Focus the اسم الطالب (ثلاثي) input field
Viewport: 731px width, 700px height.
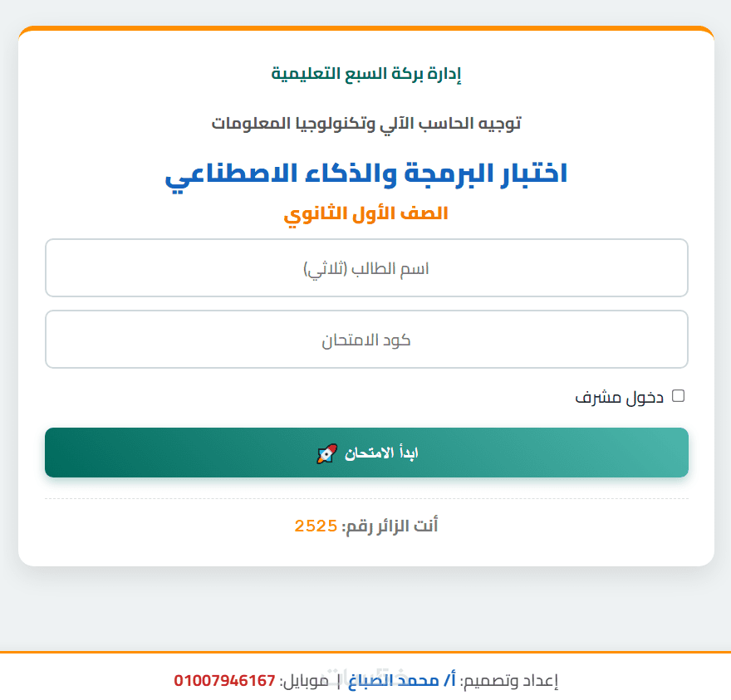coord(366,267)
